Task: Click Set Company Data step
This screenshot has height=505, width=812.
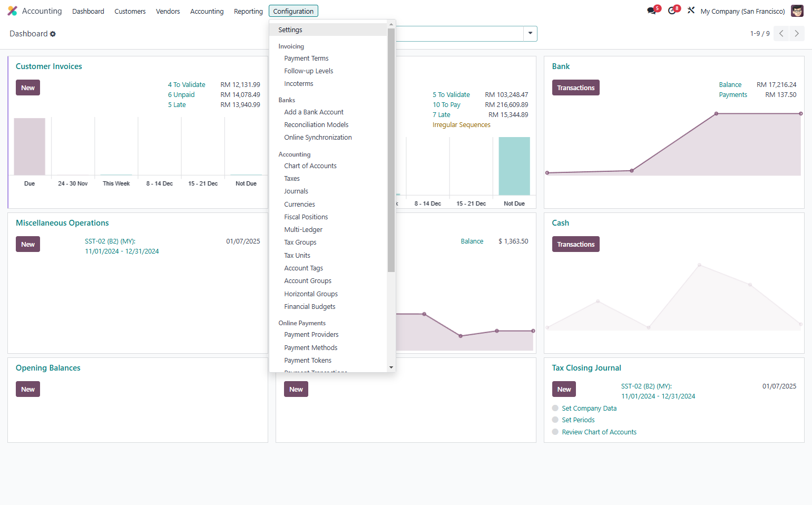Action: [589, 409]
